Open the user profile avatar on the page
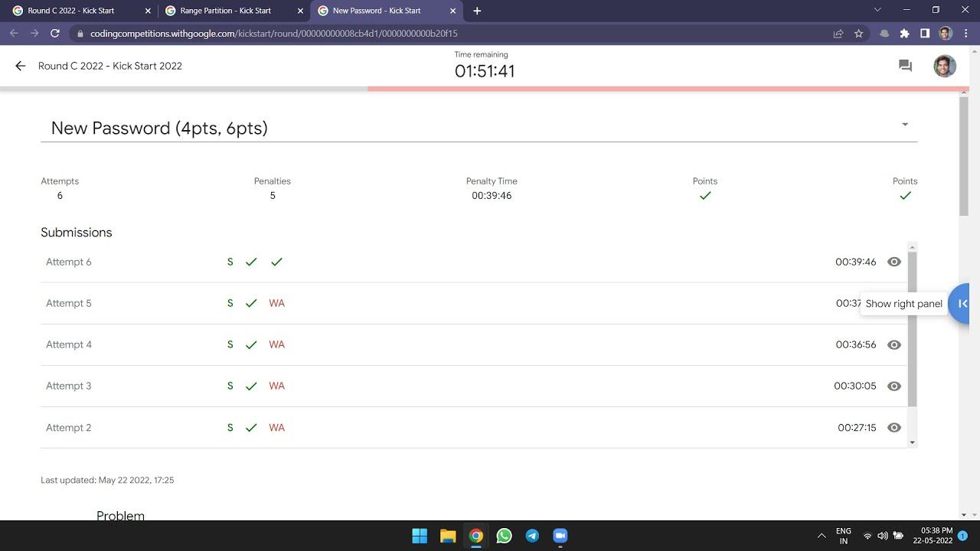980x551 pixels. pos(945,66)
